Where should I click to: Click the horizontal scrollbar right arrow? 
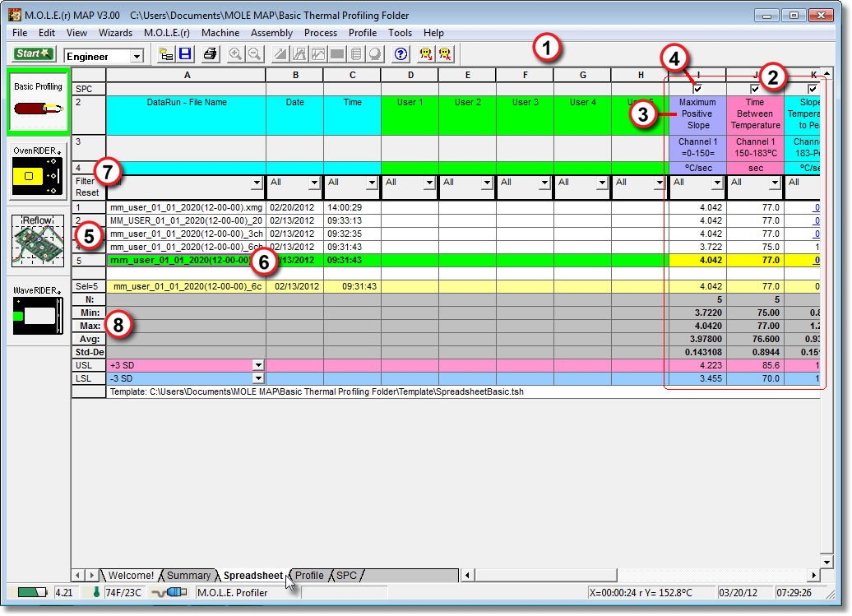coord(813,575)
